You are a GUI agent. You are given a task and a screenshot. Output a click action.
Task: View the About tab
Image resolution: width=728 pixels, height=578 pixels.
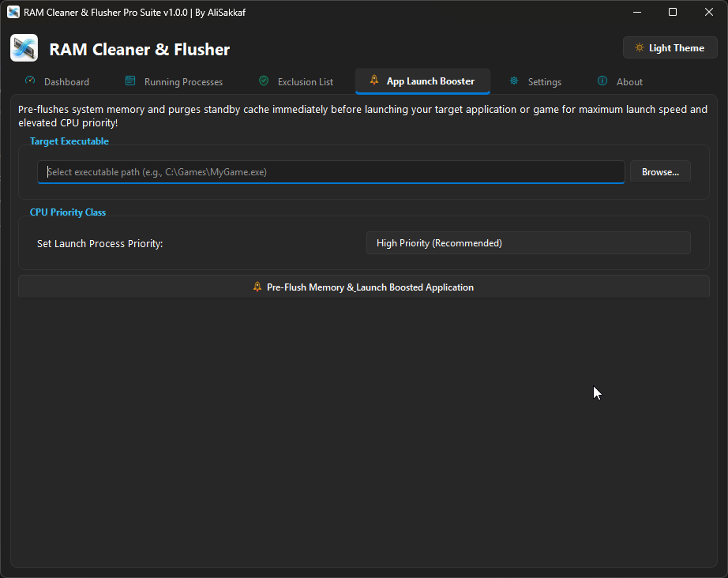tap(620, 81)
